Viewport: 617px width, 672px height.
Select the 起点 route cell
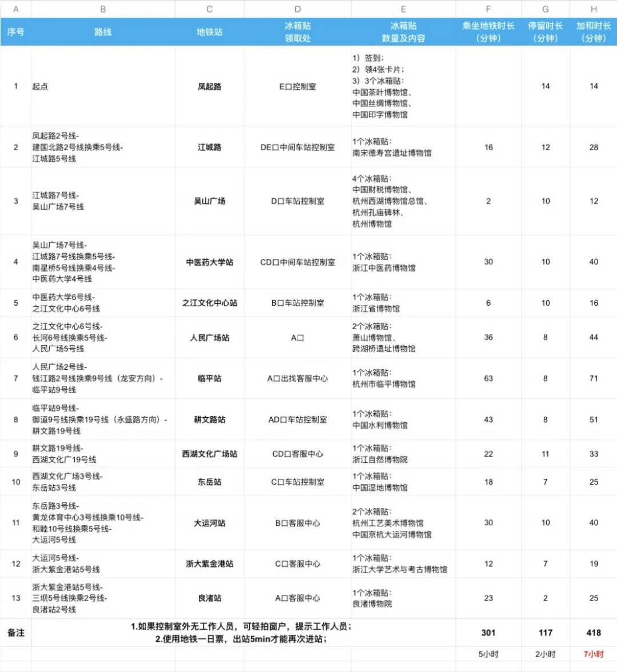point(103,86)
